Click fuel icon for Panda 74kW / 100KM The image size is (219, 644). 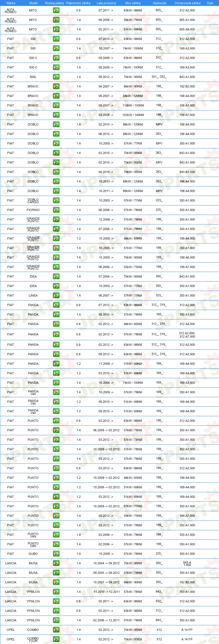coord(56,383)
